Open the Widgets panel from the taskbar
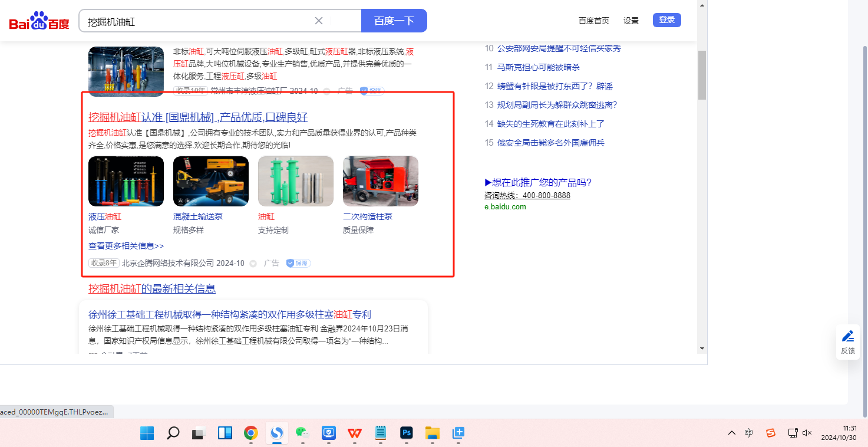The width and height of the screenshot is (868, 447). (225, 433)
